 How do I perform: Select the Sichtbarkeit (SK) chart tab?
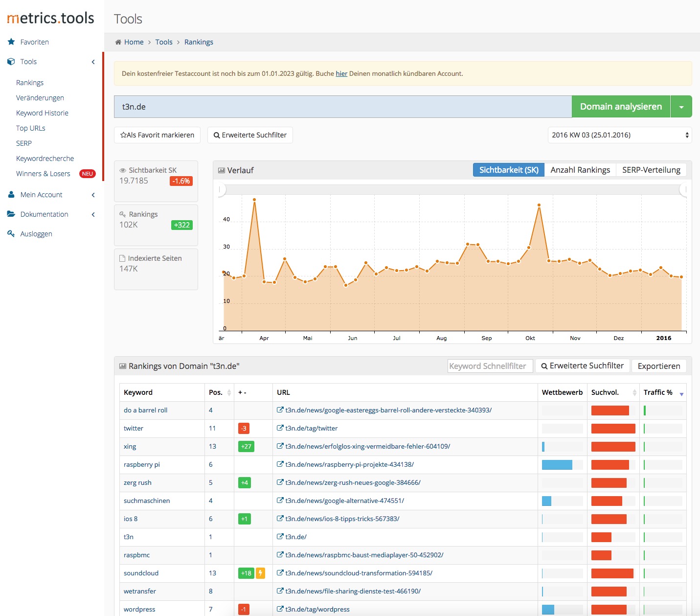[509, 170]
